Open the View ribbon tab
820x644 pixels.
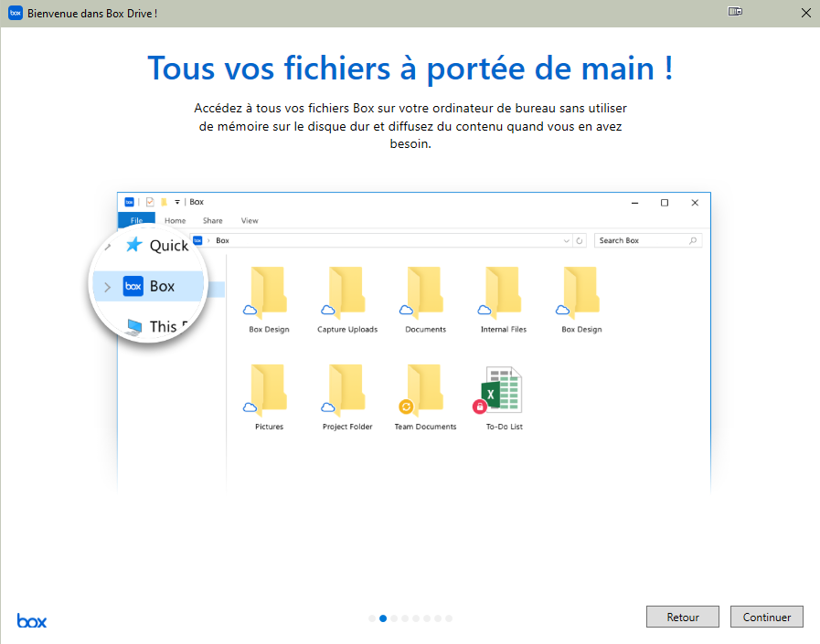[250, 220]
